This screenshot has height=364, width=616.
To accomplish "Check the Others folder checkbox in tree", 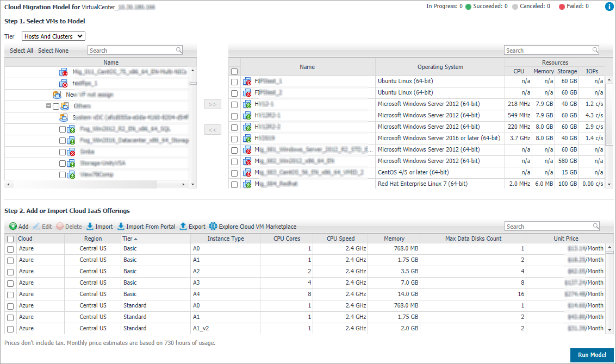I will 56,106.
